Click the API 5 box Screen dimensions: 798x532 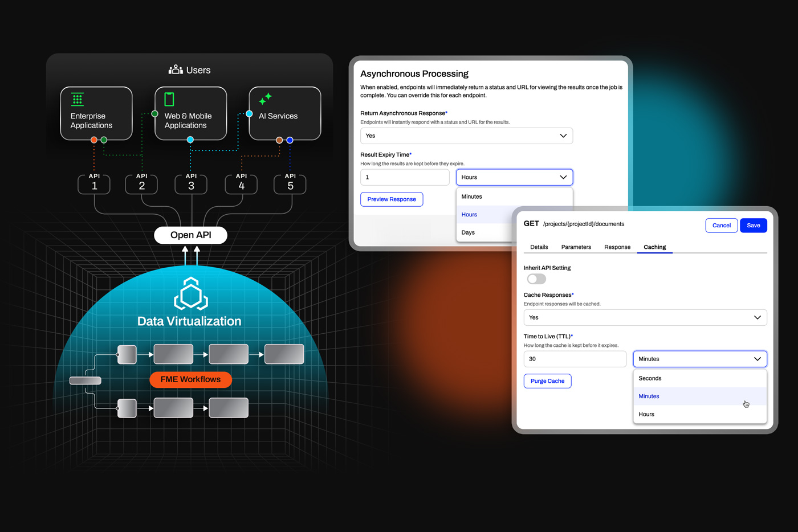click(290, 184)
